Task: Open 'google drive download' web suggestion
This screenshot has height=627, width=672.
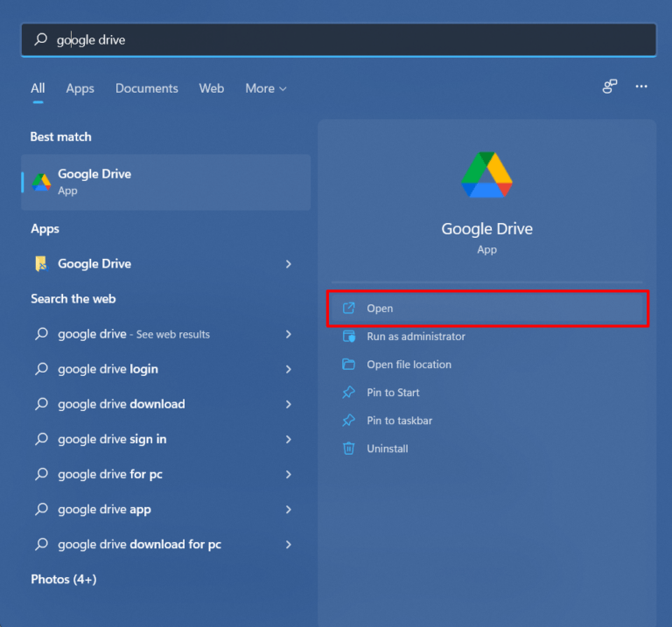Action: [x=166, y=404]
